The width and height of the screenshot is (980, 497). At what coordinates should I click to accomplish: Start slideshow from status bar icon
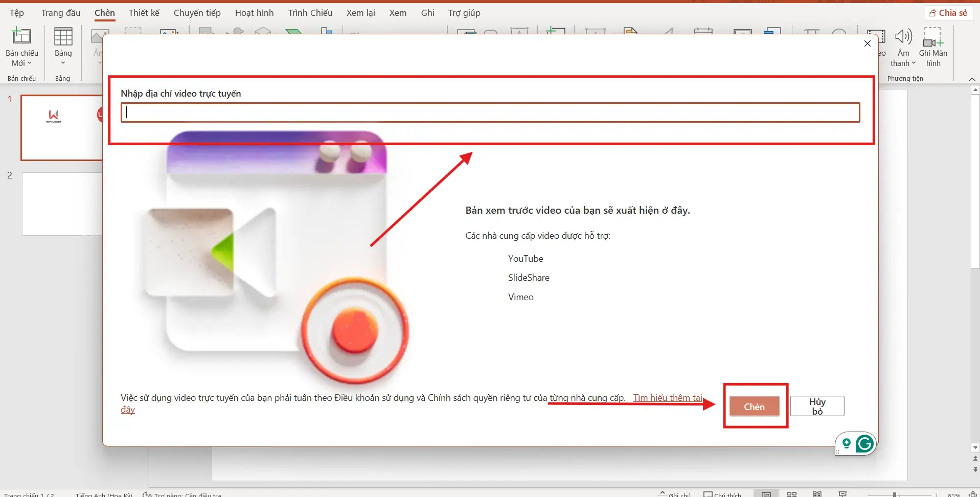coord(842,494)
